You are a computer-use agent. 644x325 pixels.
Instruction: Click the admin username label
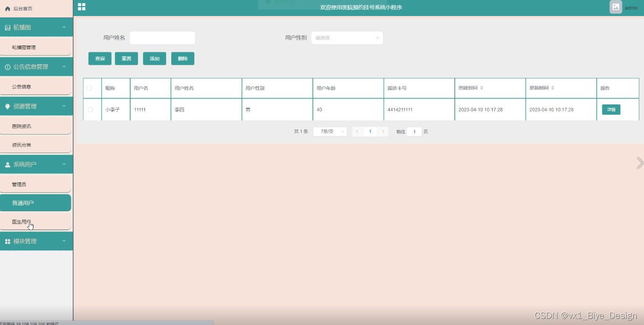[x=631, y=8]
